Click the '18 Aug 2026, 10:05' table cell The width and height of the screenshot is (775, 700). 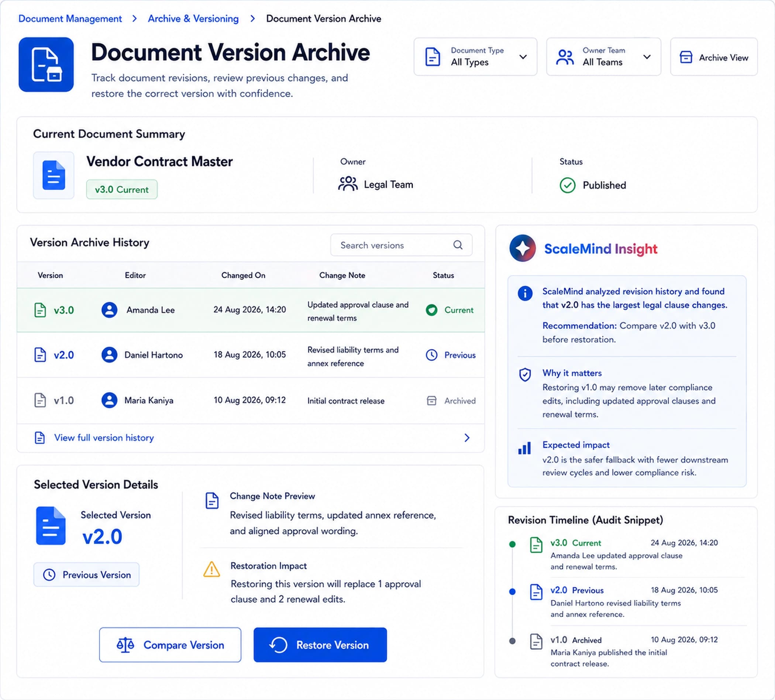[x=250, y=355]
